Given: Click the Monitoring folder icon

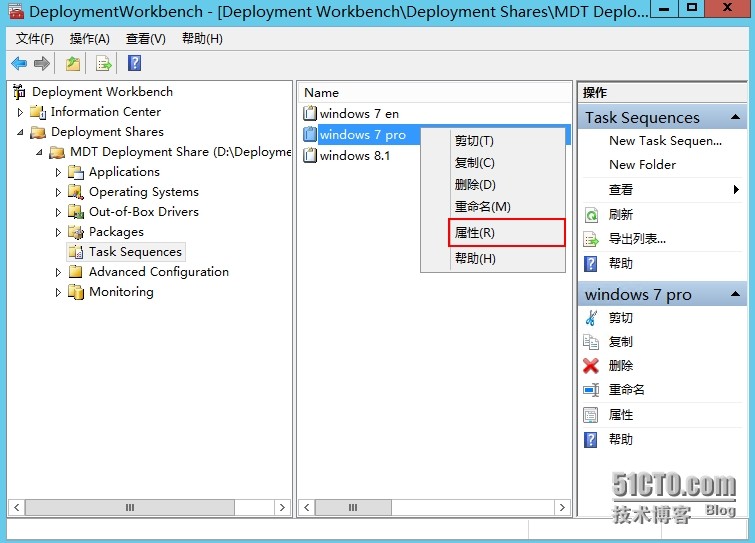Looking at the screenshot, I should 76,292.
